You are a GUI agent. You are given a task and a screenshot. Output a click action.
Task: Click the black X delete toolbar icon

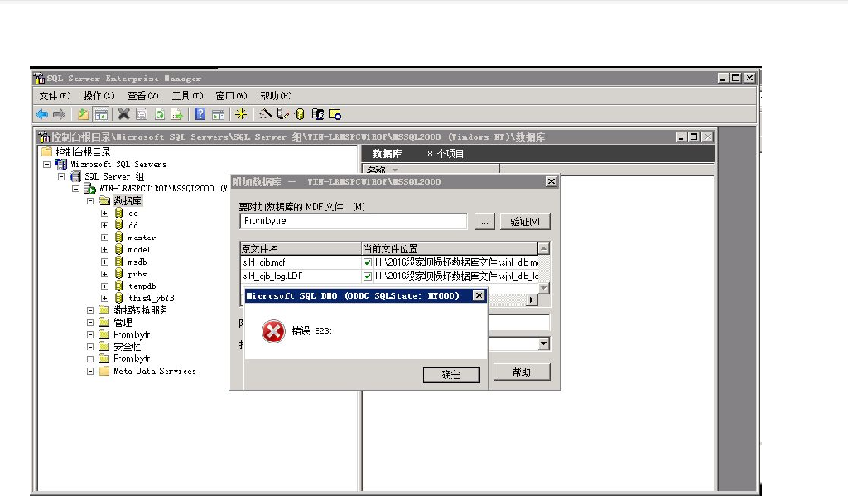(x=123, y=114)
